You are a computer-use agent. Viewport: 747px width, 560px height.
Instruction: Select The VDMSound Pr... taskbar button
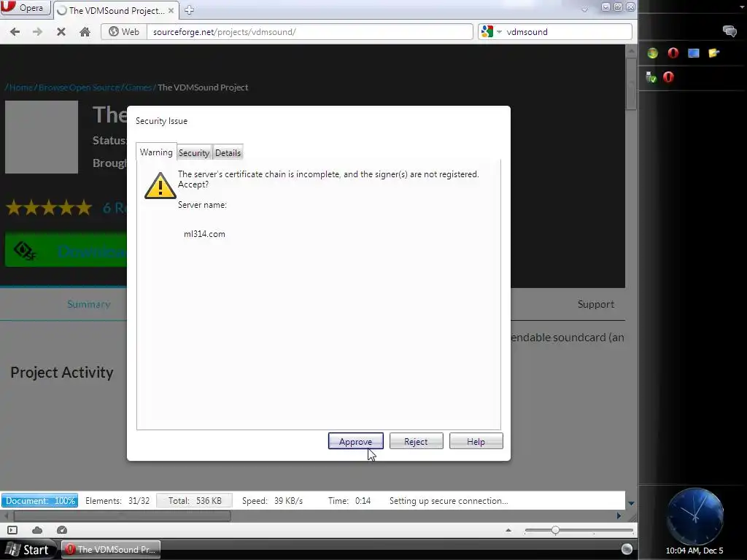(x=111, y=550)
